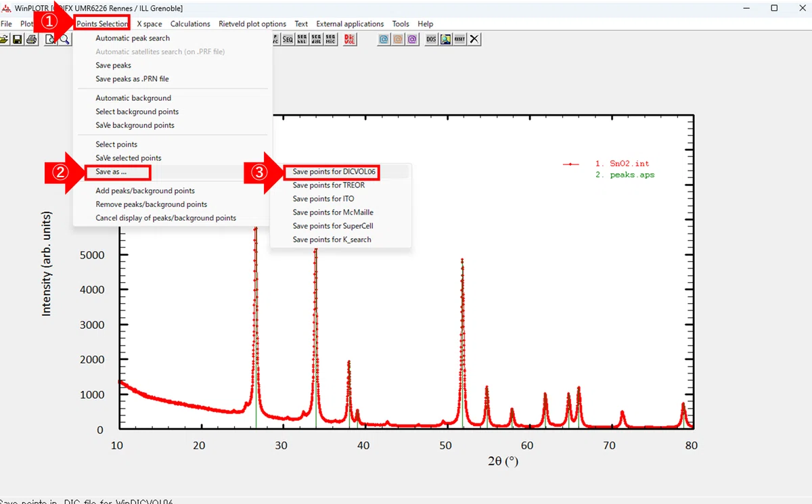Minimize the WinPLOTR window
812x504 pixels.
tap(747, 8)
